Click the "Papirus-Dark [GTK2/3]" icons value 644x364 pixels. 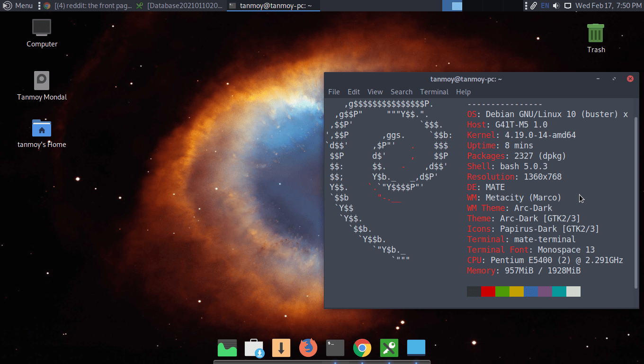[550, 229]
